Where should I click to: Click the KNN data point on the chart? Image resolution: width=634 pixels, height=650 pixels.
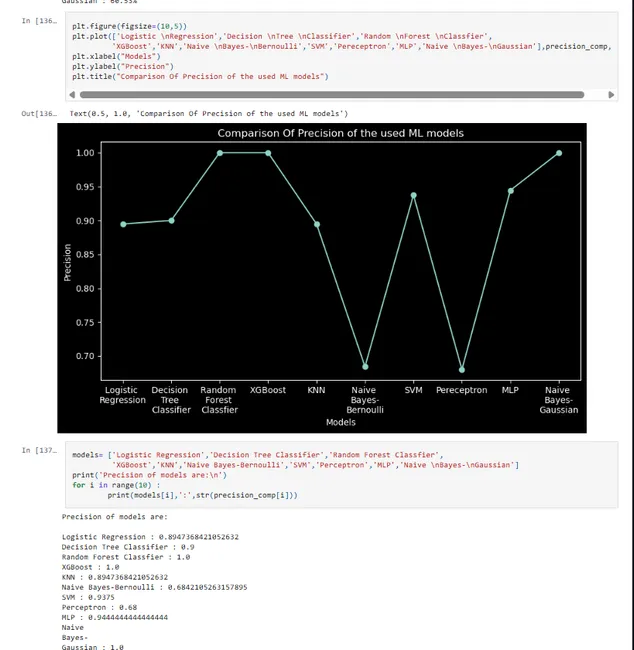click(317, 224)
